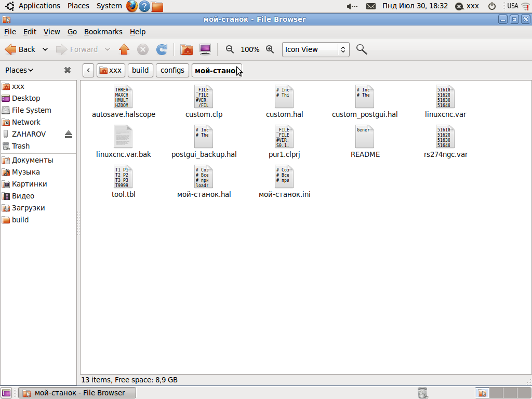Click the disabled Stop loading icon
532x399 pixels.
(143, 49)
